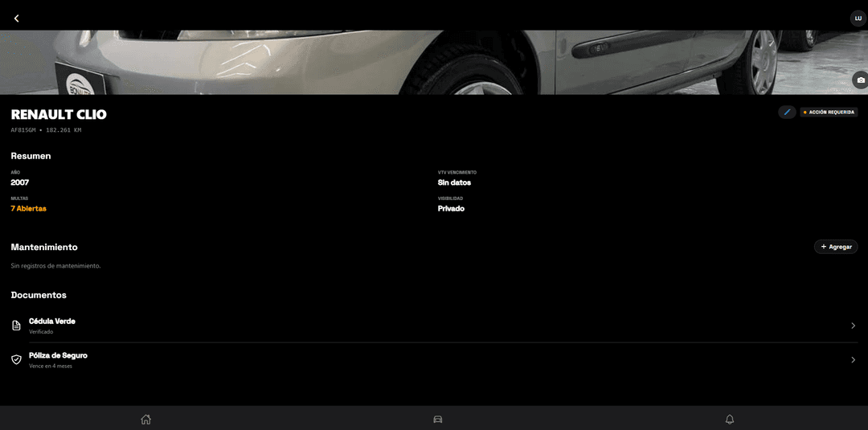Edit vehicle with the pencil icon

(787, 113)
